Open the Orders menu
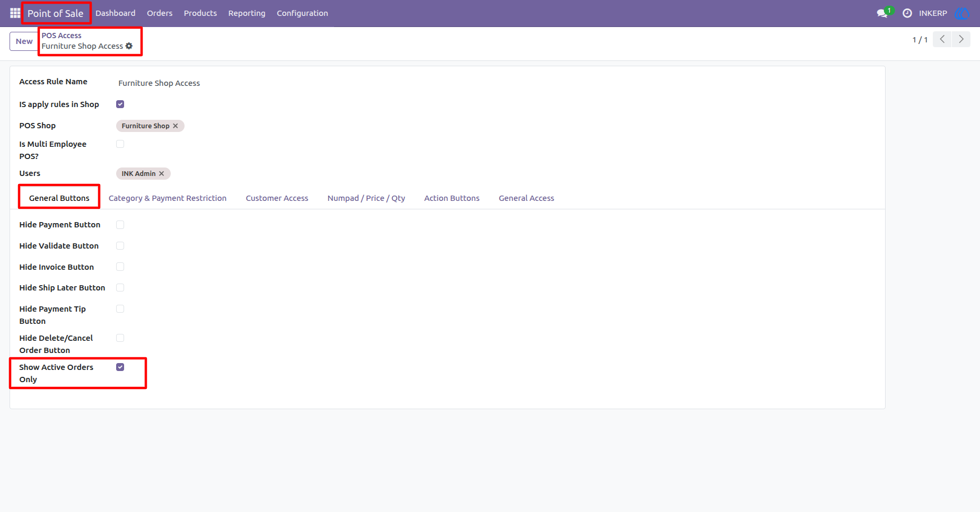 [x=160, y=13]
